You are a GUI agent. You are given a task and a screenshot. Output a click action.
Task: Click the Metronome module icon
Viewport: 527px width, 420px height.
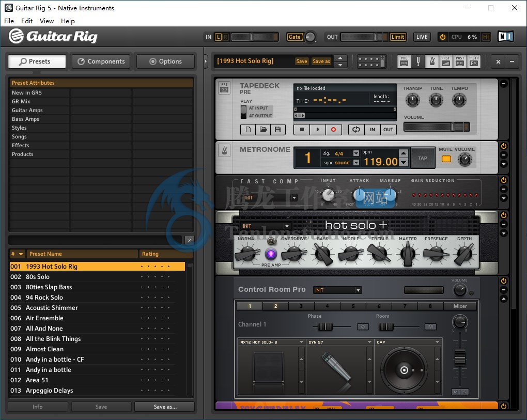(225, 150)
